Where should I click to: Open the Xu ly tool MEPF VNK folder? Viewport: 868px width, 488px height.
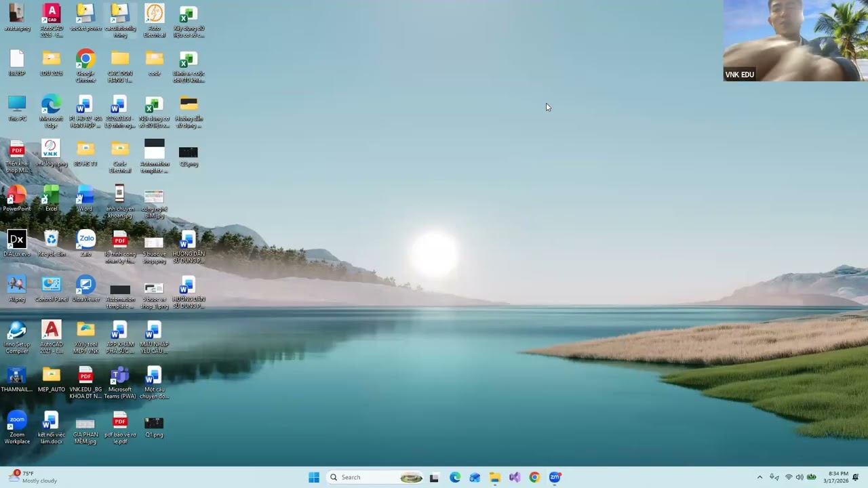tap(85, 337)
